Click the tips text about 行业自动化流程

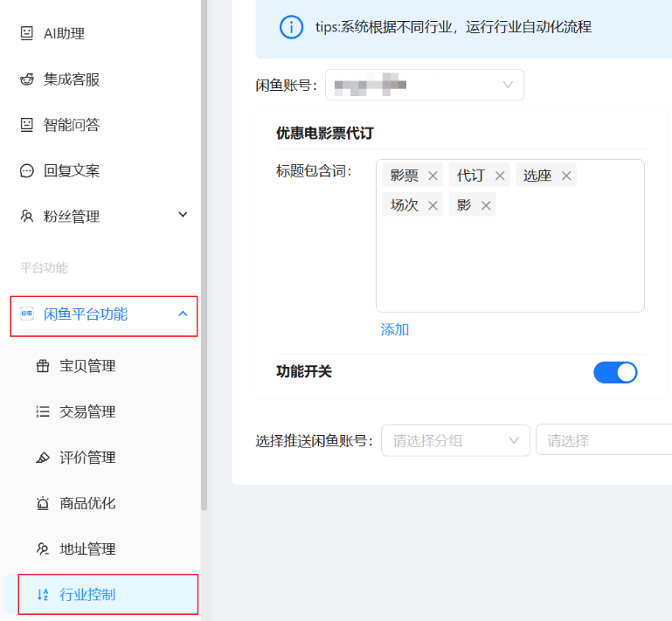454,27
